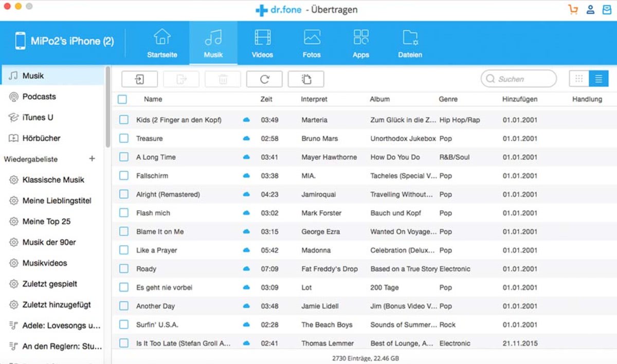Select the checkbox next to Treasure
Viewport: 617px width, 364px height.
(123, 138)
